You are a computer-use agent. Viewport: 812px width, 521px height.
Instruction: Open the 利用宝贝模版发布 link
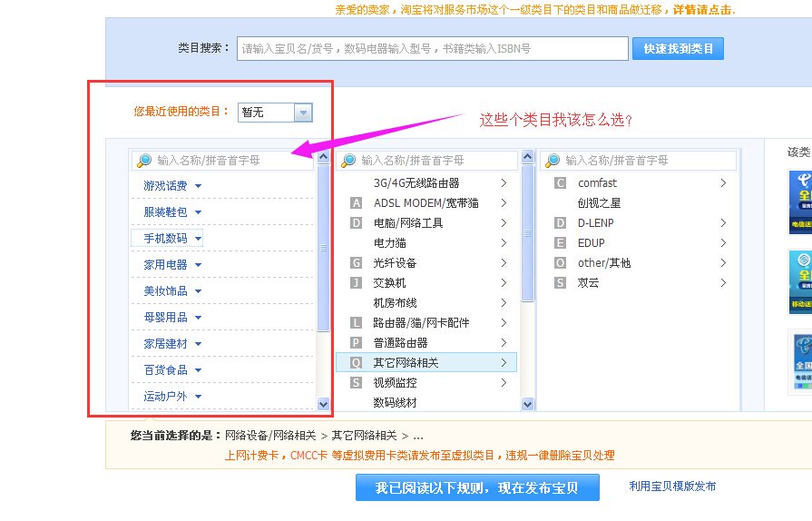(x=672, y=487)
